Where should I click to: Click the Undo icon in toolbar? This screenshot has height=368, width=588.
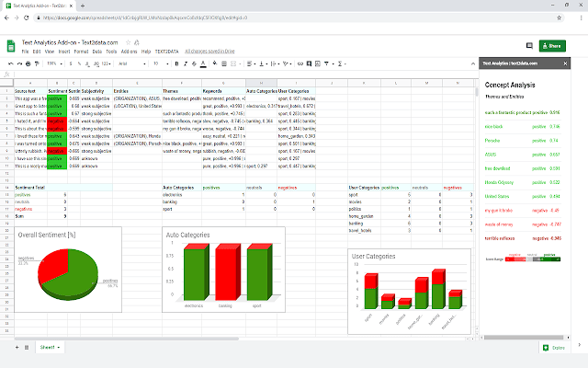click(9, 63)
